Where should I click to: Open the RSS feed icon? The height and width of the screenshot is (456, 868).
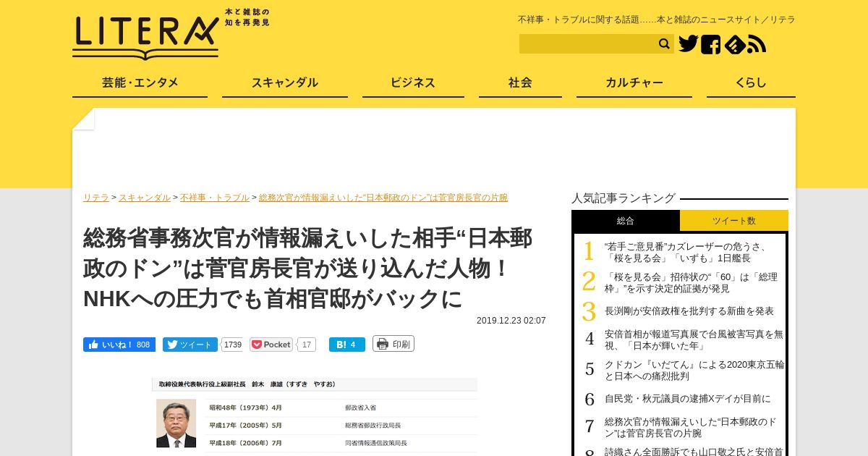(757, 45)
